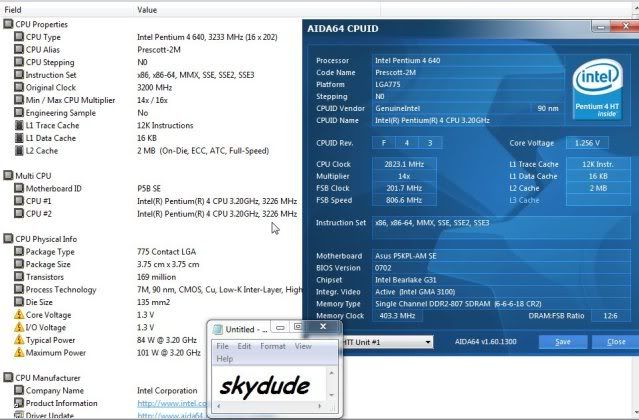Image resolution: width=639 pixels, height=420 pixels.
Task: Click the Multi CPU section icon
Action: click(x=8, y=176)
